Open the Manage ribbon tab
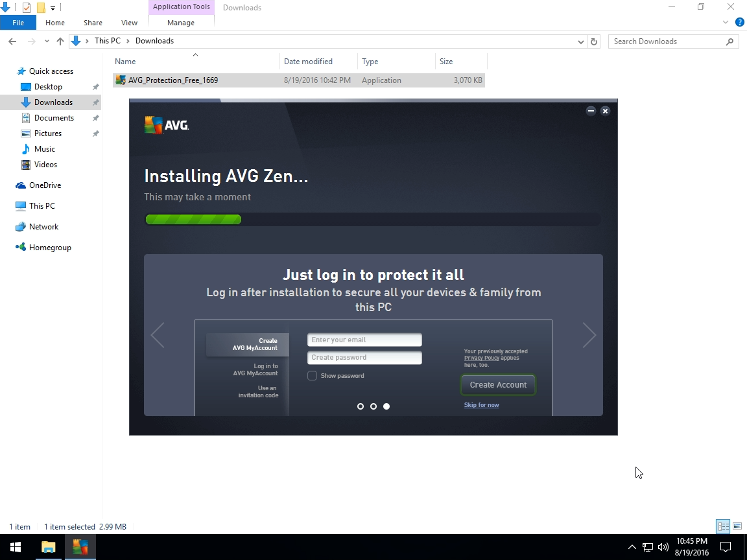Screen dimensions: 747x560 (x=181, y=23)
